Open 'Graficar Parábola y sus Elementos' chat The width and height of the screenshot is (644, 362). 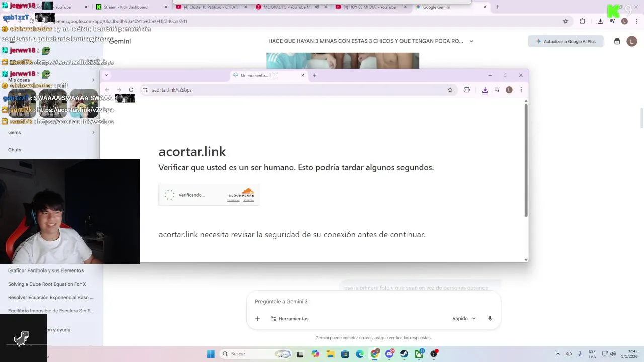click(x=46, y=270)
